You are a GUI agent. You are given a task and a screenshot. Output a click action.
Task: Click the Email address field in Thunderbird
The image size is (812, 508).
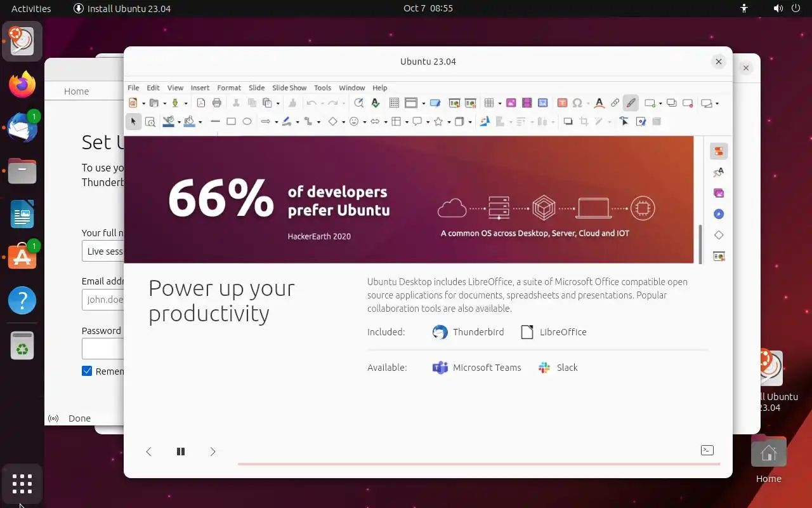[x=103, y=299]
